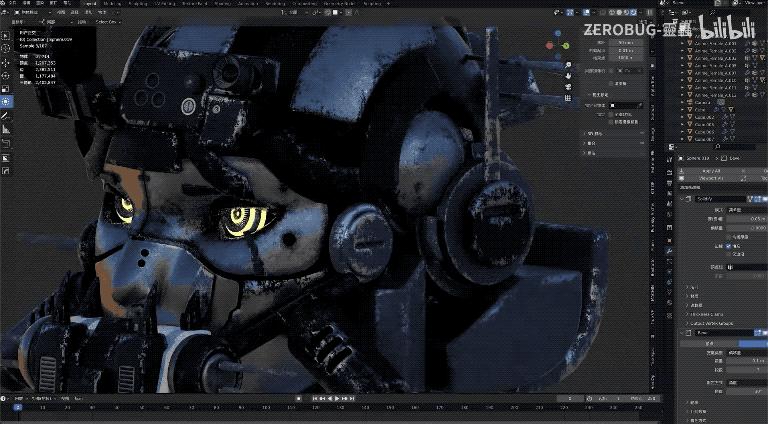The height and width of the screenshot is (424, 768).
Task: Toggle viewport overlays button
Action: pyautogui.click(x=587, y=12)
